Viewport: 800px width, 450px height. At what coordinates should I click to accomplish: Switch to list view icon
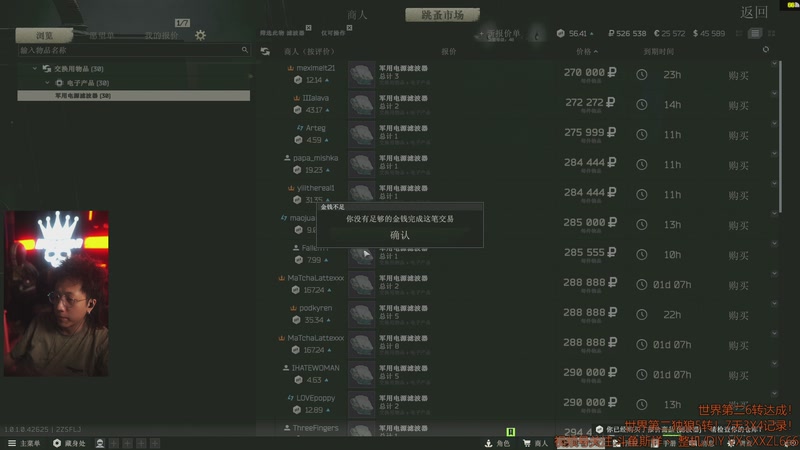tap(755, 33)
